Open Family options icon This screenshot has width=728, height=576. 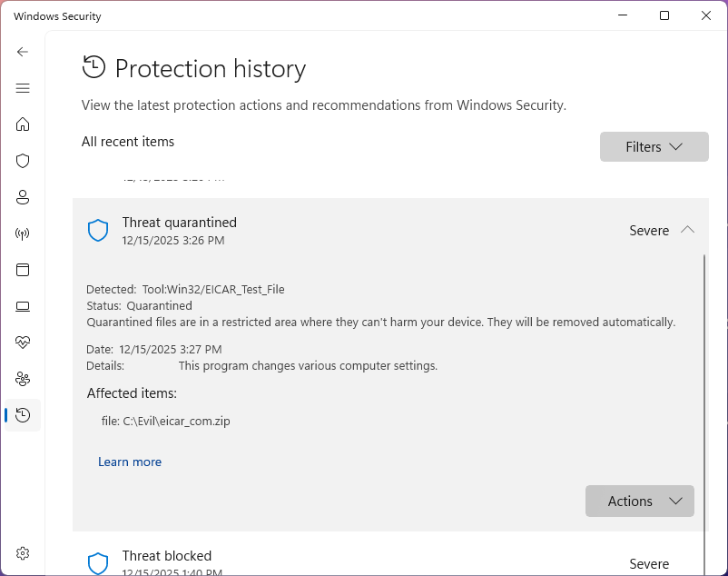pos(23,379)
